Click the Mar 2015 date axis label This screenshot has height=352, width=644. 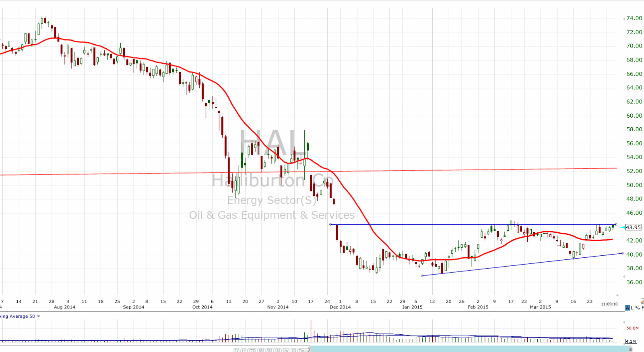540,307
